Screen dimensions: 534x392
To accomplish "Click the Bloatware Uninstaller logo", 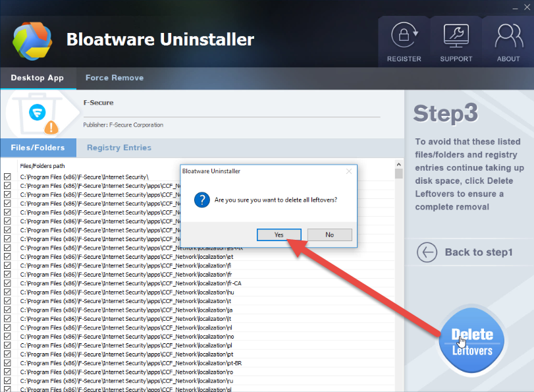I will click(x=32, y=41).
